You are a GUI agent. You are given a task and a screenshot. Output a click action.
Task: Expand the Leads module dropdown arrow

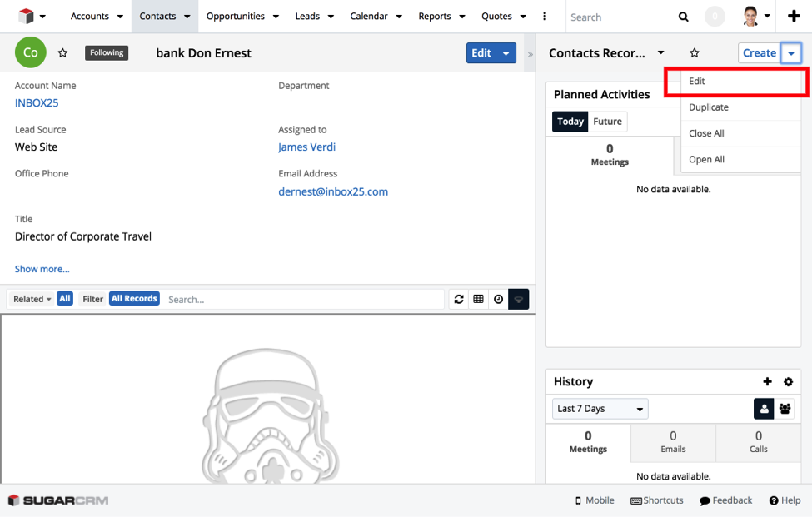pos(331,17)
